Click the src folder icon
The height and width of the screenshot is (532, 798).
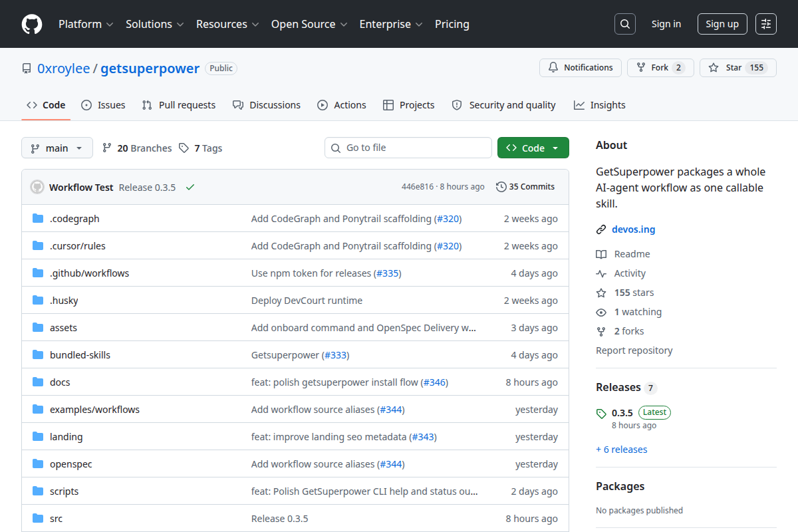[38, 519]
